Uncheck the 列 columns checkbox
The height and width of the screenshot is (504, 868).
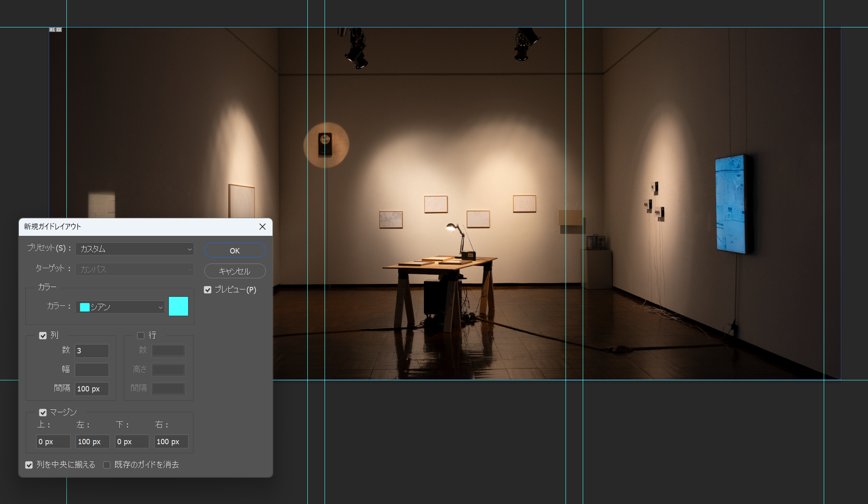pos(43,336)
